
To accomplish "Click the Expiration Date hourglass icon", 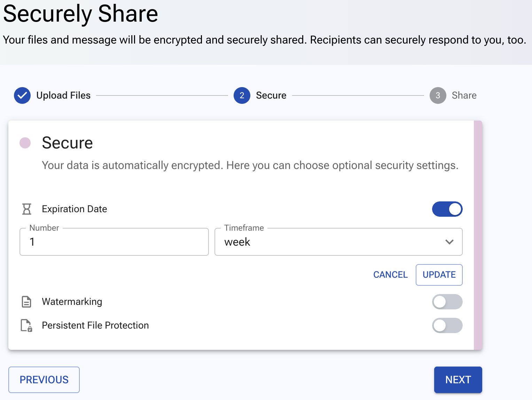I will [x=27, y=209].
